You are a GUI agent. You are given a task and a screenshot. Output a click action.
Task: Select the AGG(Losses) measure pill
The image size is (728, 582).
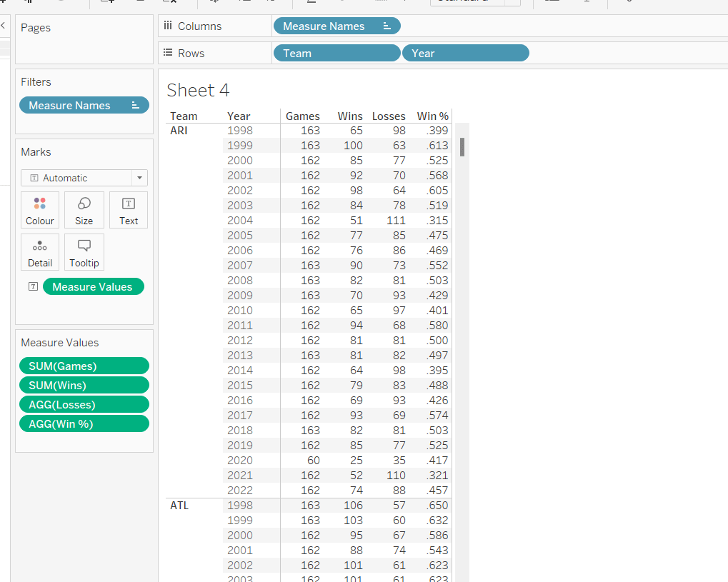click(x=84, y=404)
